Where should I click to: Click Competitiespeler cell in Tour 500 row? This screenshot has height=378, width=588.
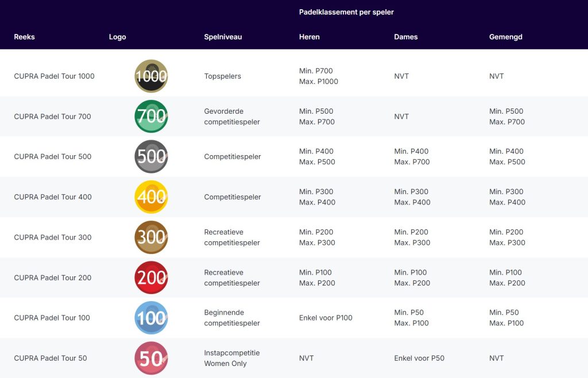click(232, 156)
